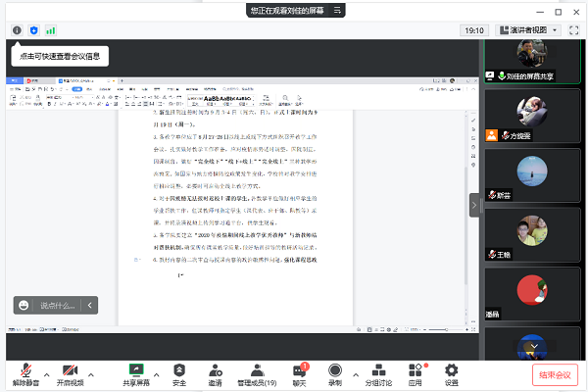Screen dimensions: 588x392
Task: Open the meeting info icon
Action: [17, 30]
